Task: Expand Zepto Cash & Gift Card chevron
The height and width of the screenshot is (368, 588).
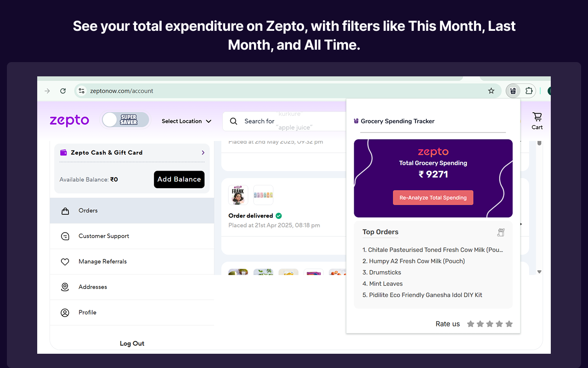Action: (x=203, y=152)
